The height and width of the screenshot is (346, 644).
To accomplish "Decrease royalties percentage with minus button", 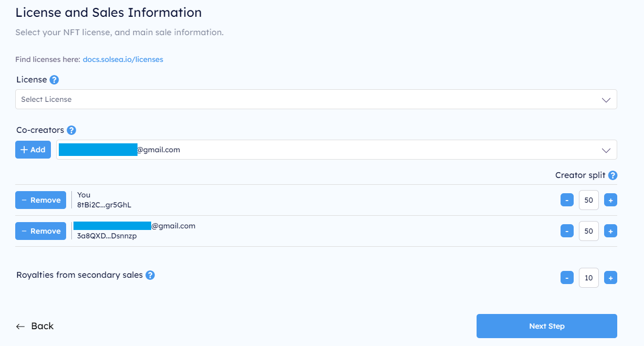I will tap(567, 278).
